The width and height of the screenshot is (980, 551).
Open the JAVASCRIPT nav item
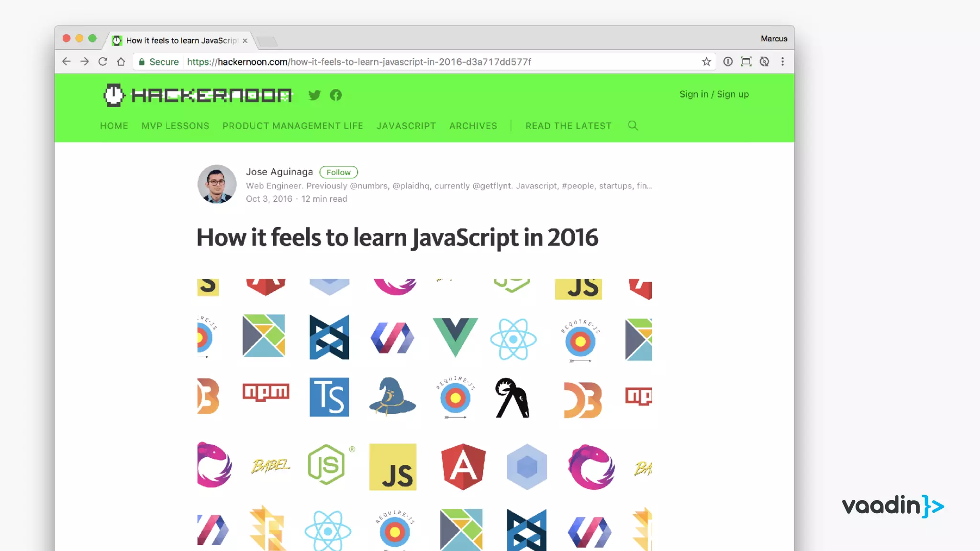click(406, 126)
